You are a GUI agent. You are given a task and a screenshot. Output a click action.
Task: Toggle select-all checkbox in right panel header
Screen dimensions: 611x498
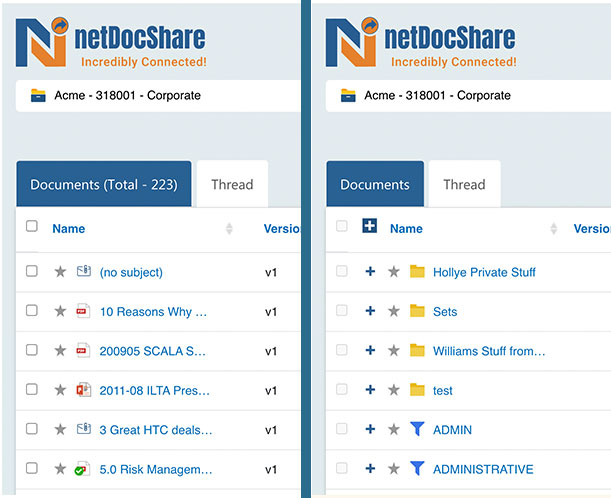click(x=342, y=226)
